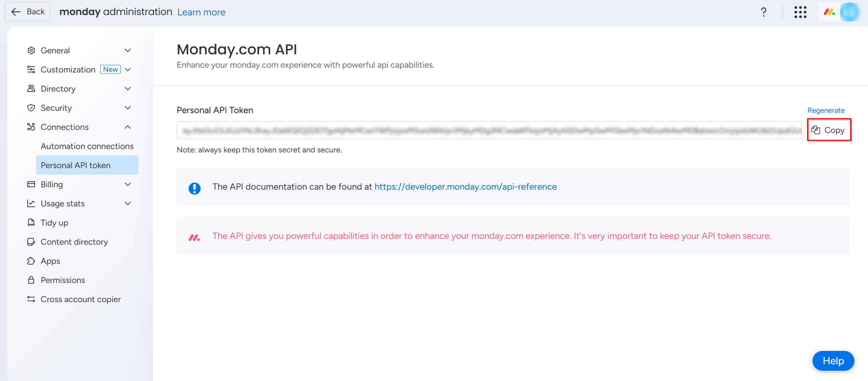
Task: Click the Cross account copier arrows icon
Action: tap(31, 299)
